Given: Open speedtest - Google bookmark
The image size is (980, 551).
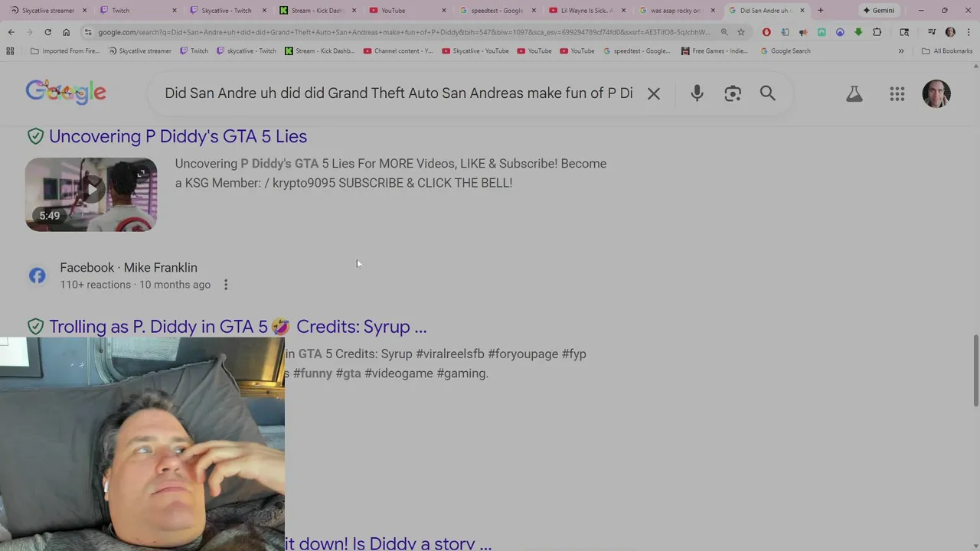Looking at the screenshot, I should point(637,51).
